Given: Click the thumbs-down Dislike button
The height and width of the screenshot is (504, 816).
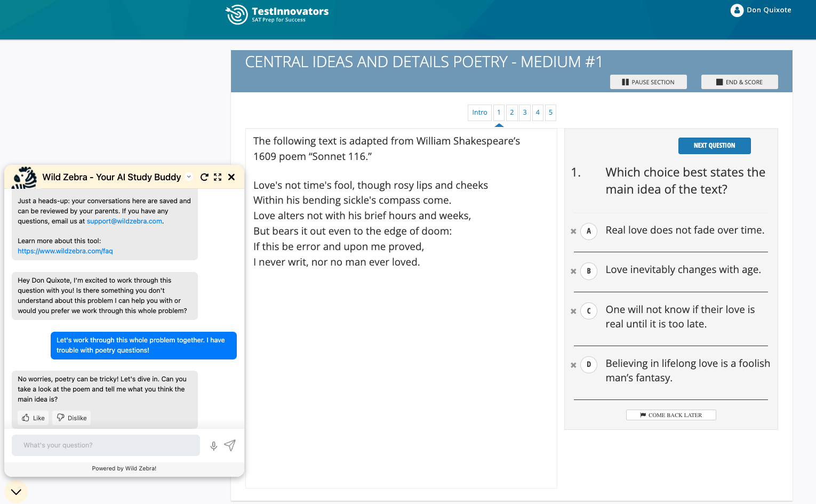Looking at the screenshot, I should point(71,418).
